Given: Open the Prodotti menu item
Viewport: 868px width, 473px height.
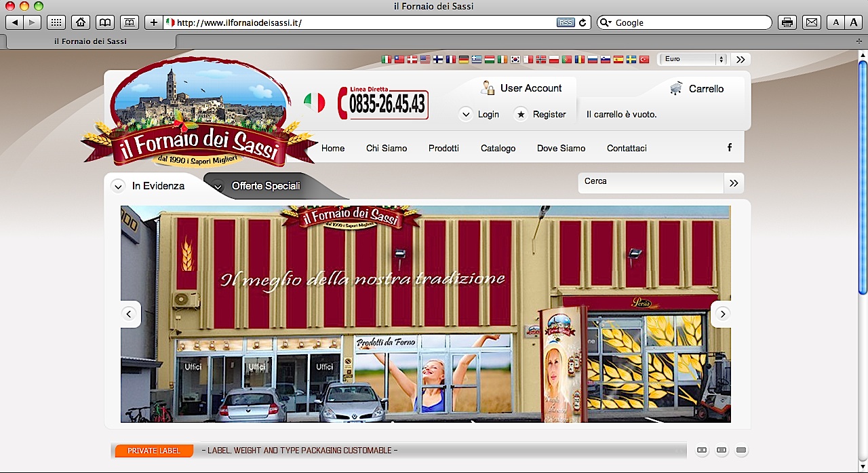Looking at the screenshot, I should click(x=443, y=148).
